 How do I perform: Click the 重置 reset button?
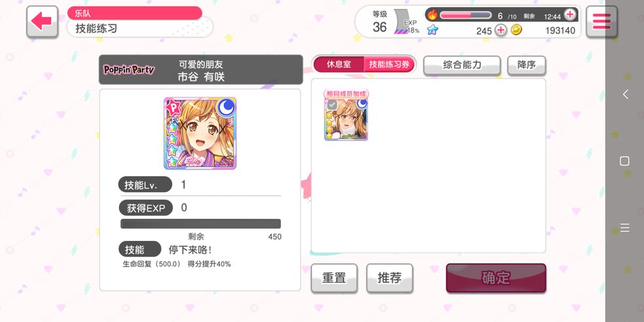click(x=334, y=278)
